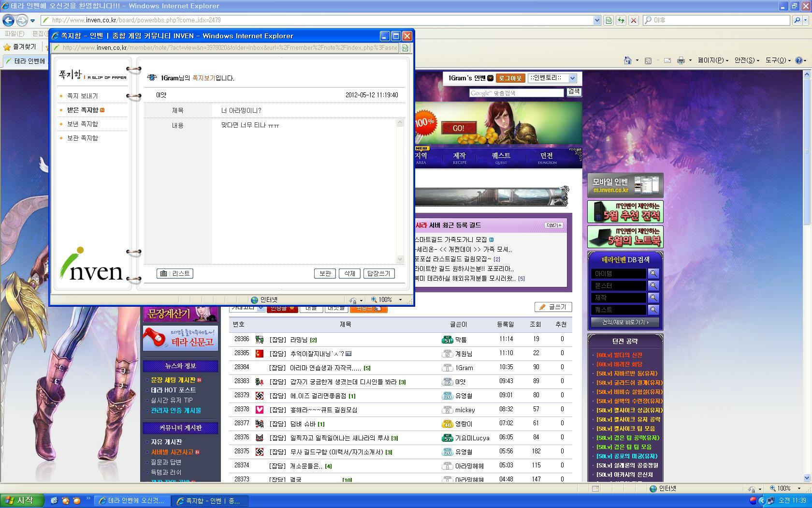The height and width of the screenshot is (508, 812).
Task: Click the 즐겨찾기 favorites star button
Action: click(20, 47)
